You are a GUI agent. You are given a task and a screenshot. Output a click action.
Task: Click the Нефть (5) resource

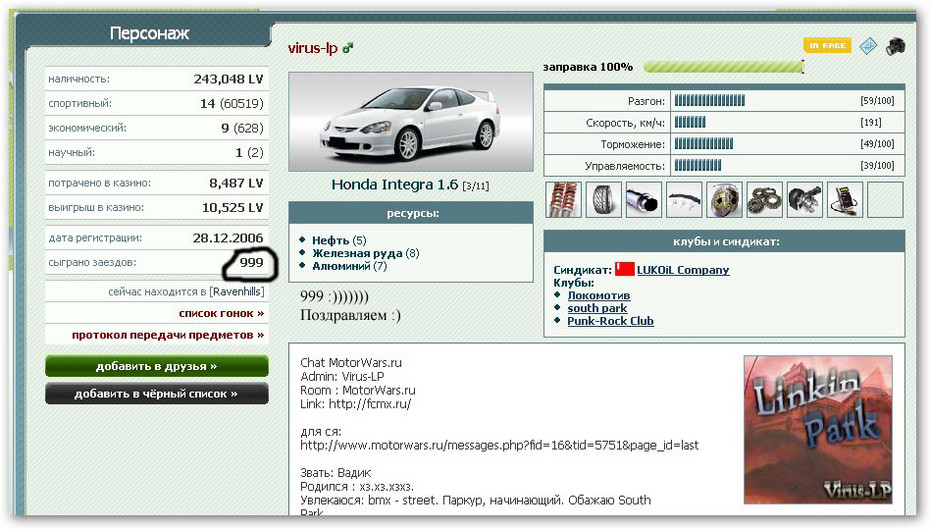click(339, 240)
